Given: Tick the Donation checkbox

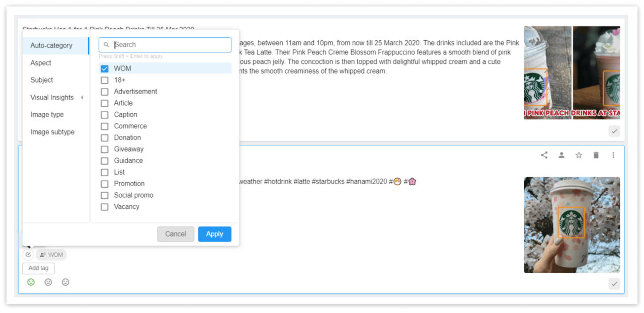Looking at the screenshot, I should point(105,137).
